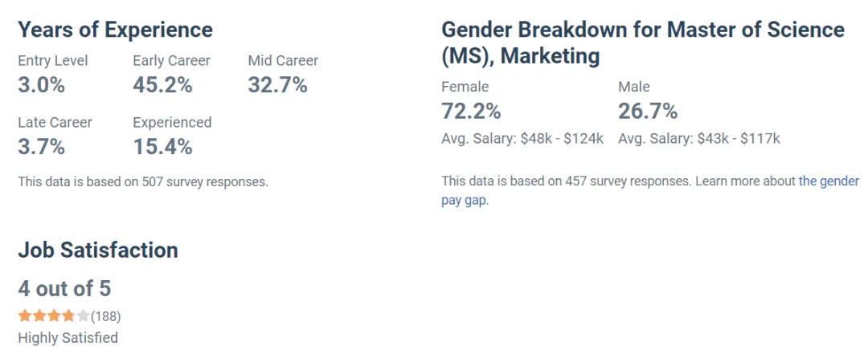This screenshot has height=358, width=868.
Task: Click the second orange rating star
Action: coord(39,315)
